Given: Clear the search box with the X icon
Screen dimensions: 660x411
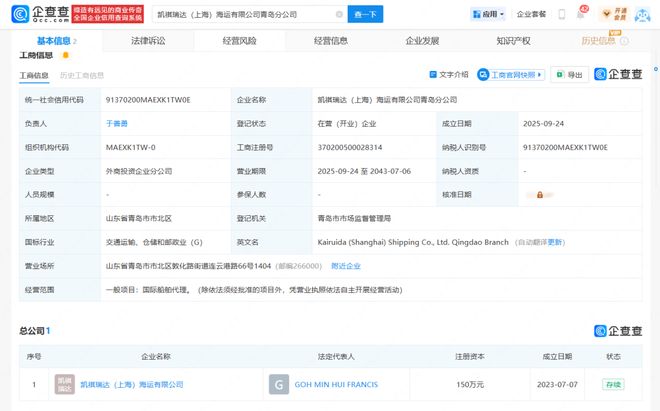Looking at the screenshot, I should click(x=339, y=14).
